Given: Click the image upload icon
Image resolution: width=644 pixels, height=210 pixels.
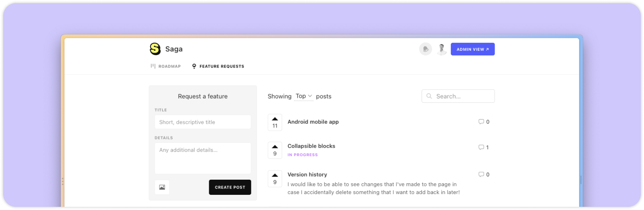Looking at the screenshot, I should (x=162, y=187).
